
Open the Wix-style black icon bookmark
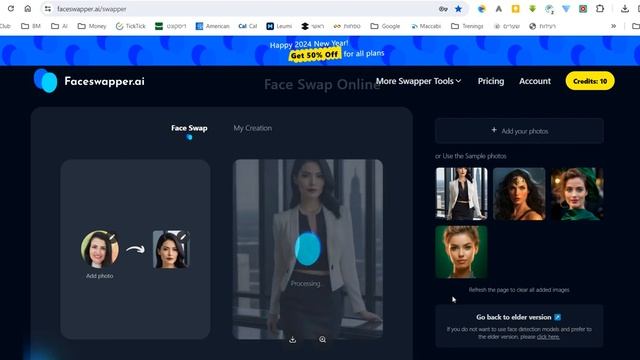click(312, 26)
